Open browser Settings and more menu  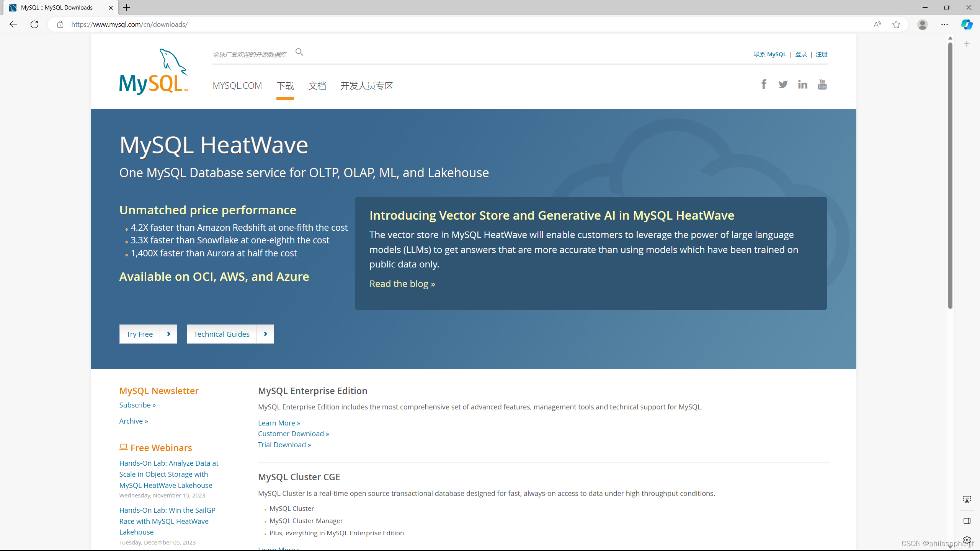click(x=944, y=24)
